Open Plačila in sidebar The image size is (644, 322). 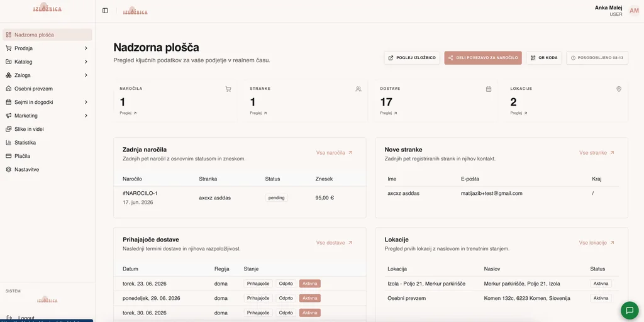pos(47,156)
